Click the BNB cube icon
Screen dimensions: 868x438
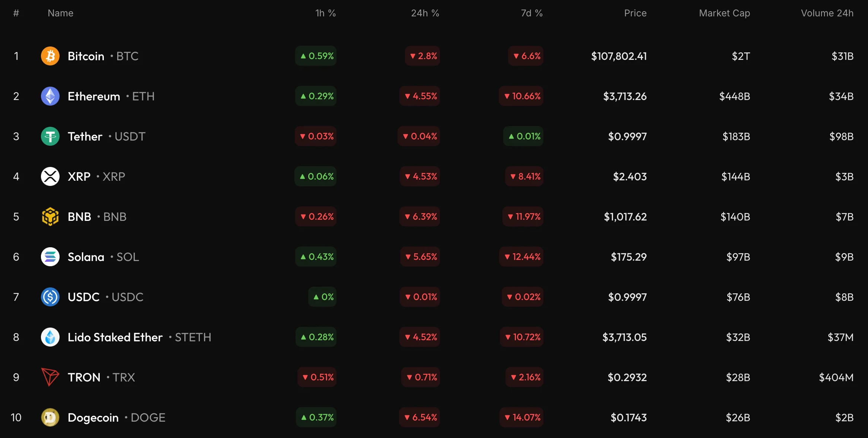(x=50, y=217)
